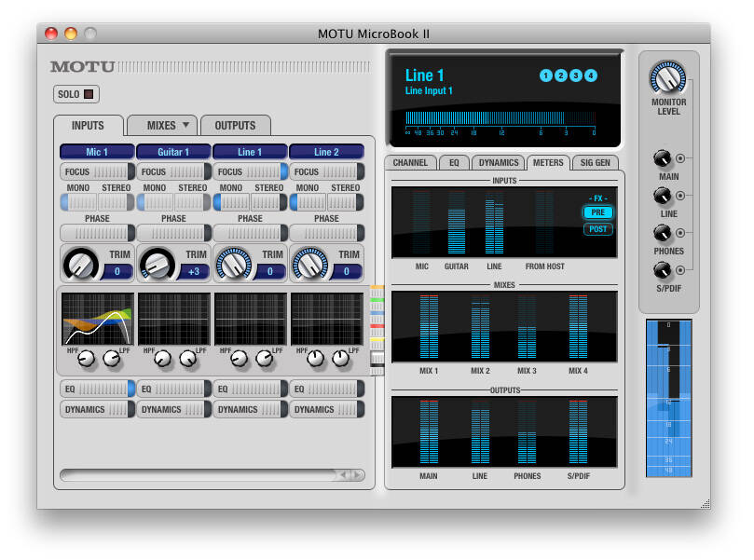Click the Guitar 1 trim knob
This screenshot has height=560, width=754.
point(158,264)
